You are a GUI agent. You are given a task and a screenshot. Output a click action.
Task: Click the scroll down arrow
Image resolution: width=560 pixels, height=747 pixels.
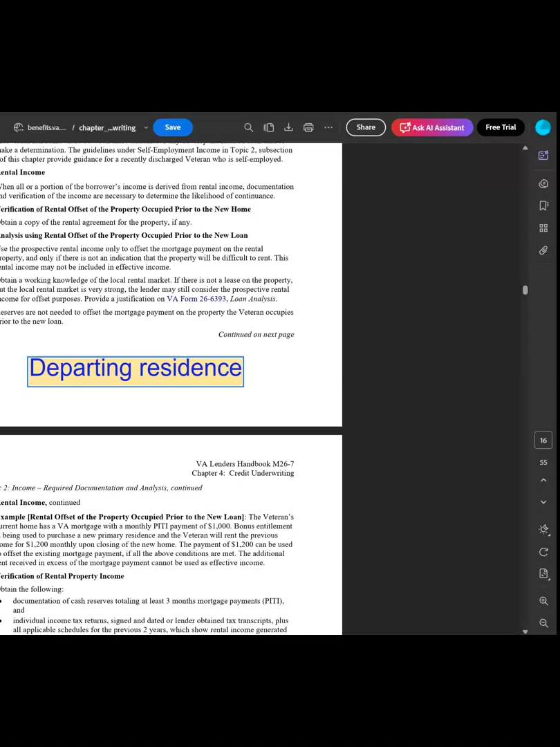[x=525, y=631]
